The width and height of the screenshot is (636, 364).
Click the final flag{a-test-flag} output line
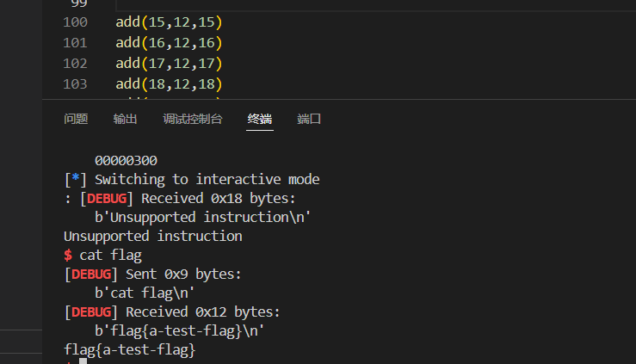pos(130,350)
